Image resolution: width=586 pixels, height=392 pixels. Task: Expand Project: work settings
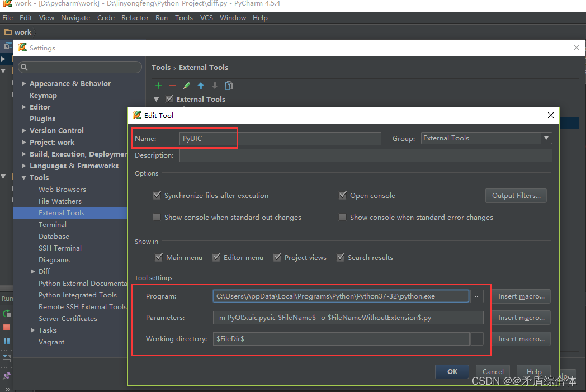click(24, 143)
